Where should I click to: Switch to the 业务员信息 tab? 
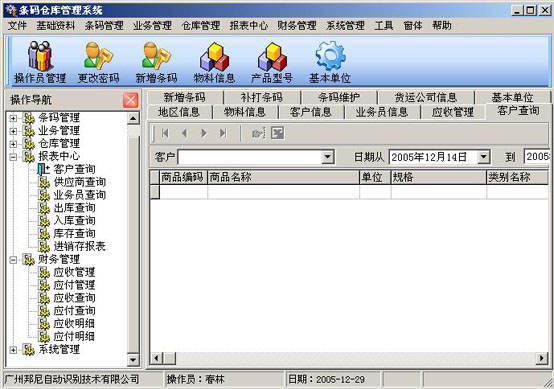[x=382, y=112]
